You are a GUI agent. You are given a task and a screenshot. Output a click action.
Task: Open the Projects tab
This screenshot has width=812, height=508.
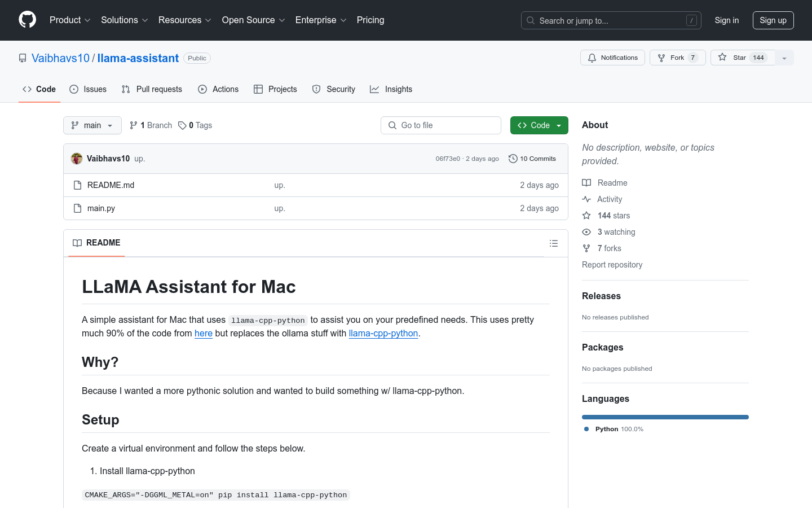pyautogui.click(x=275, y=89)
